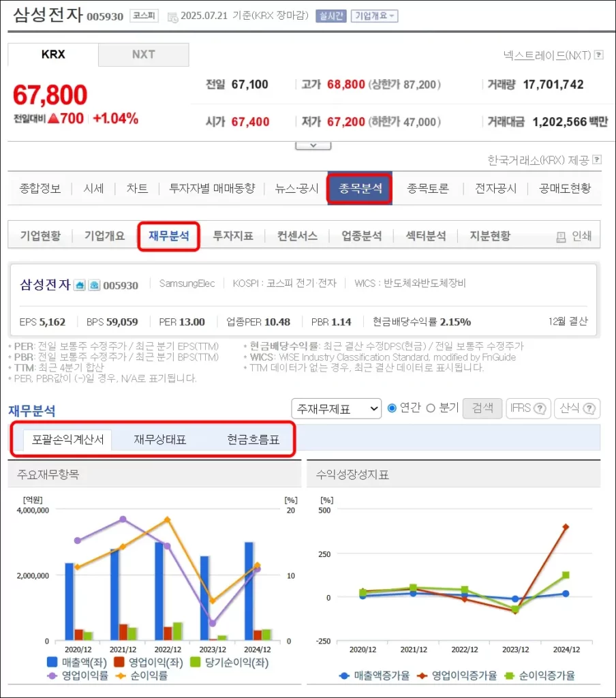Viewport: 616px width, 698px height.
Task: Click the current price 67,800
Action: point(50,95)
